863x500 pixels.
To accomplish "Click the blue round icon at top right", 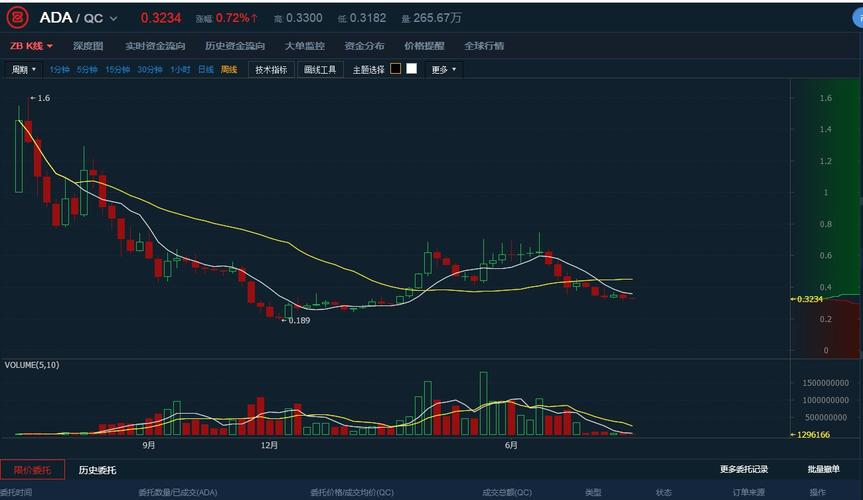I will [x=857, y=18].
